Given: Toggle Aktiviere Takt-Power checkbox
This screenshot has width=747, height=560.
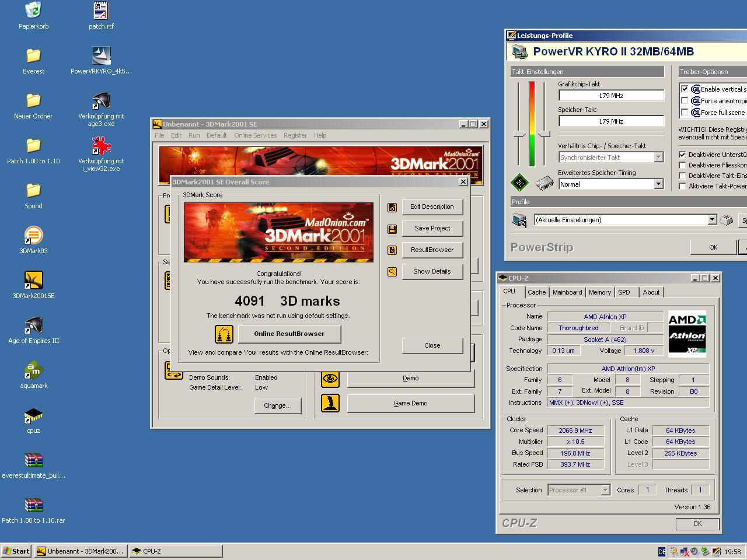Looking at the screenshot, I should point(682,186).
